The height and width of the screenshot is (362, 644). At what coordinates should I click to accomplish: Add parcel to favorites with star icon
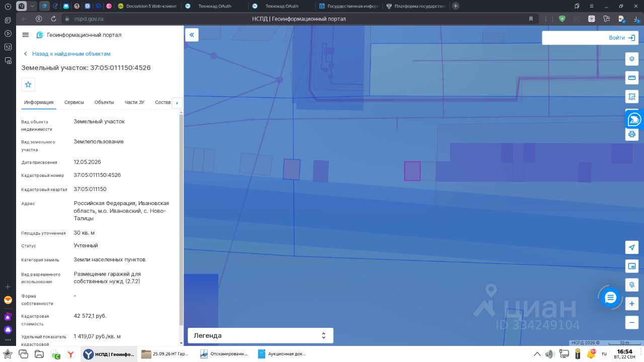point(28,84)
